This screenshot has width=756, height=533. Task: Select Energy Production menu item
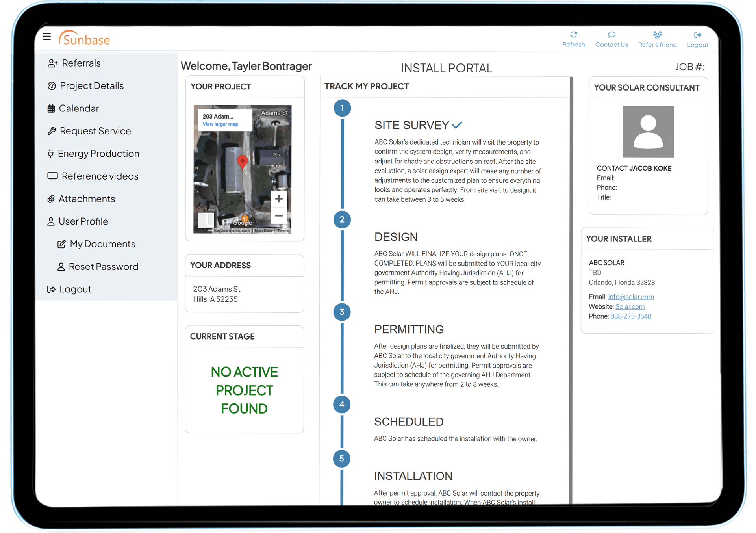(x=98, y=154)
